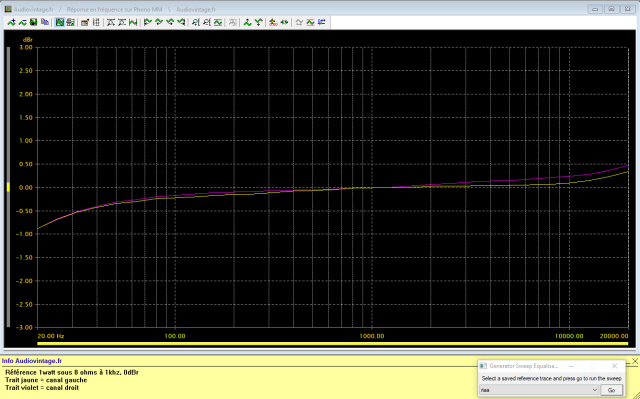
Task: Close the yellow Info Audiovintage.fr panel
Action: [635, 361]
